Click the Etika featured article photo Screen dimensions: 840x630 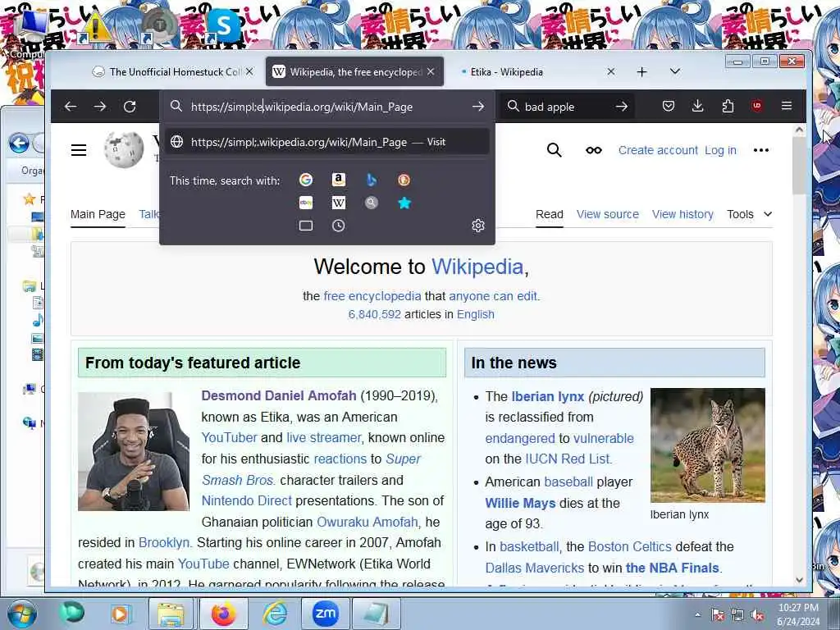tap(134, 451)
